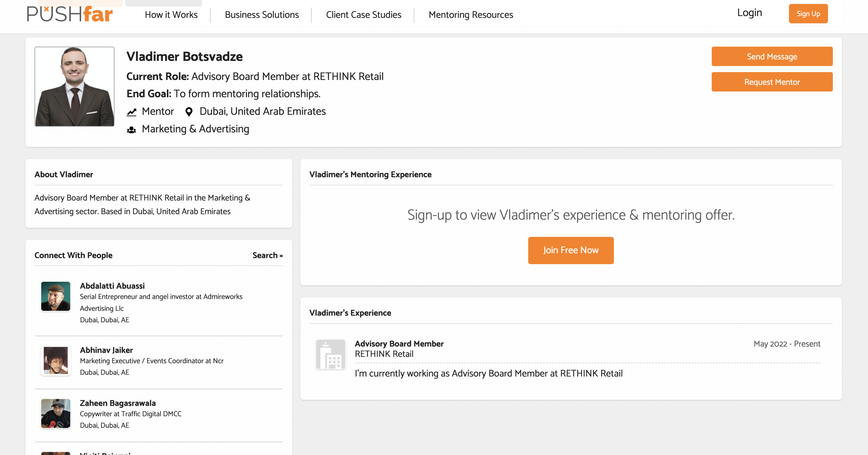Open Abhinav Jaiker's profile picture
868x455 pixels.
pyautogui.click(x=56, y=360)
